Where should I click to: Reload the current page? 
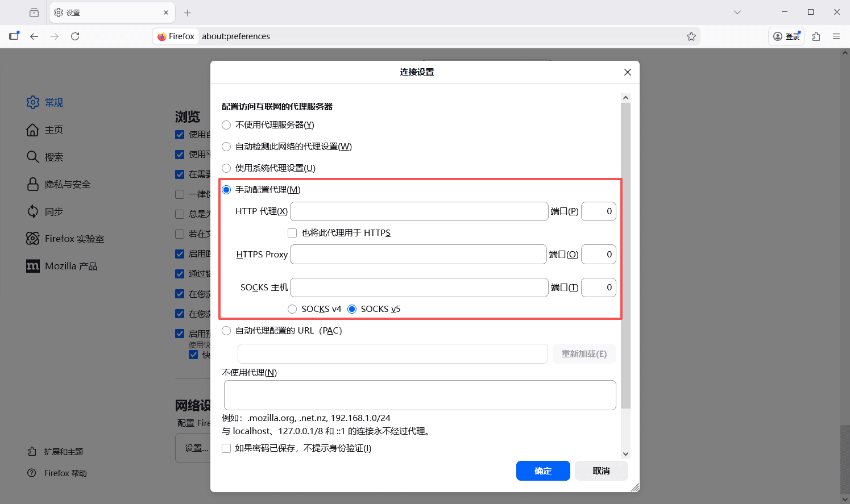[x=75, y=36]
